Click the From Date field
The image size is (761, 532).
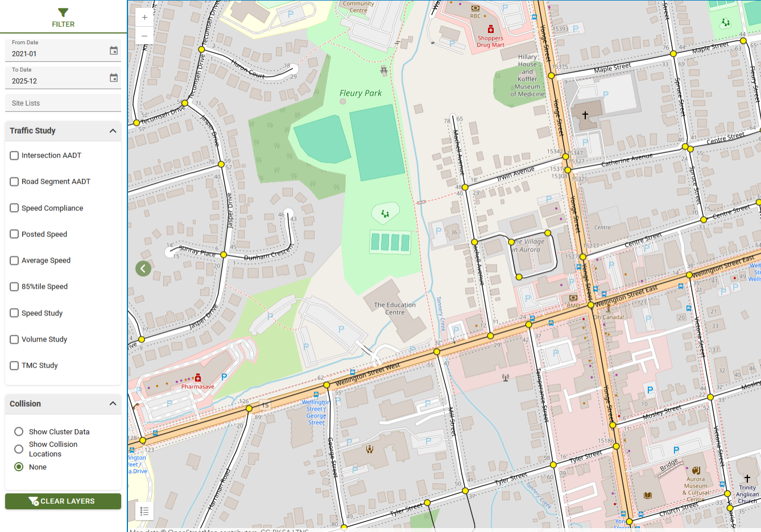pos(63,50)
